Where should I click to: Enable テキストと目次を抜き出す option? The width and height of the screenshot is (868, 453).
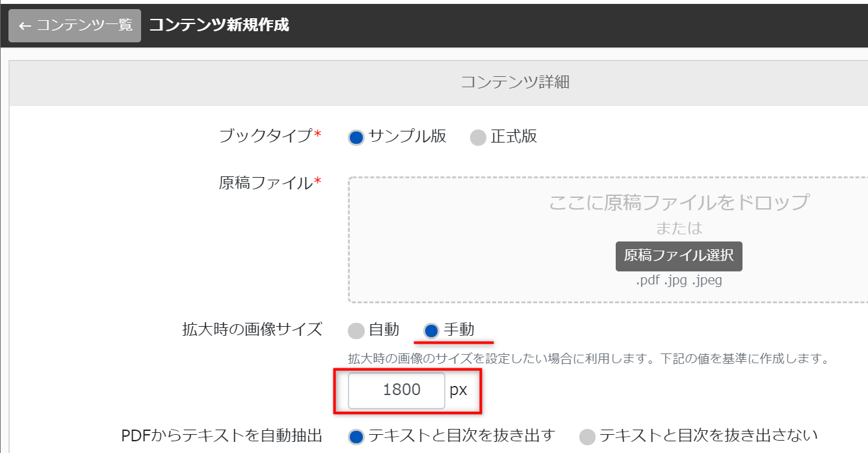pyautogui.click(x=356, y=436)
